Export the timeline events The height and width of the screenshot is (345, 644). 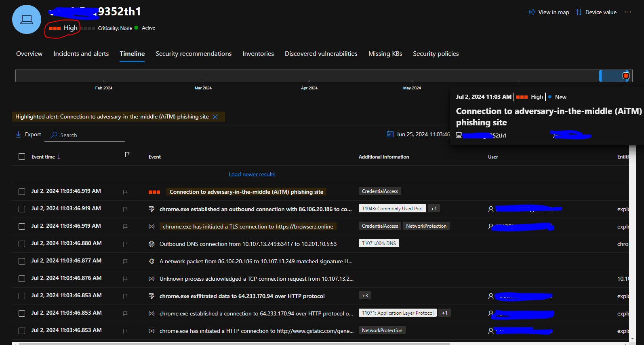[28, 135]
